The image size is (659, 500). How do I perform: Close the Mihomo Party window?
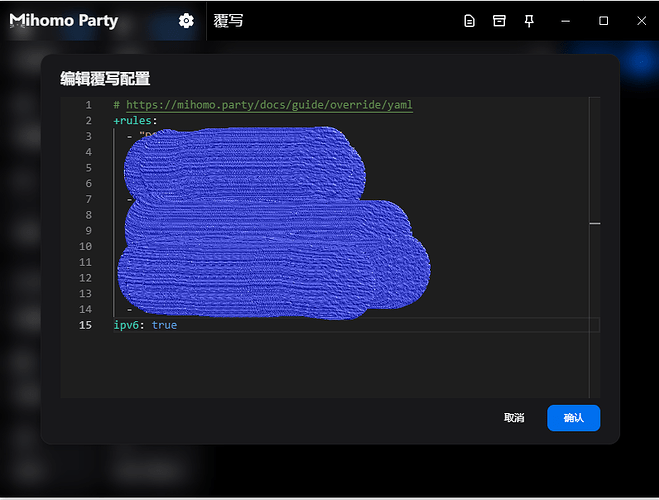click(x=641, y=21)
